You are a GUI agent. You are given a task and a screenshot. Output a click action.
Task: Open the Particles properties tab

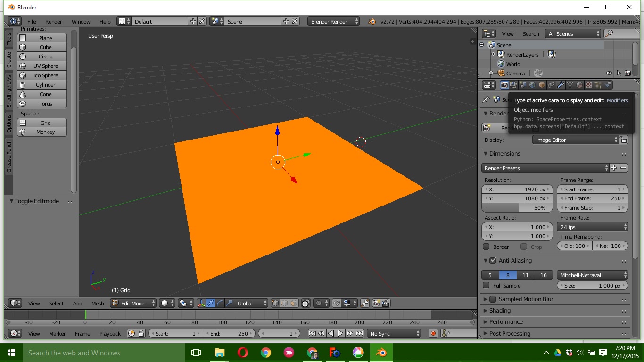tap(598, 84)
